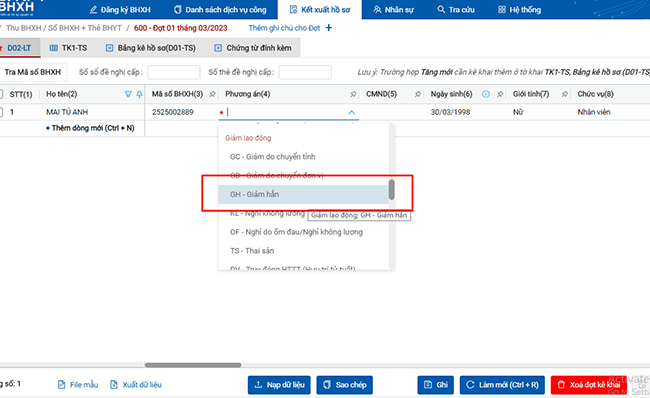
Task: Click the Xuất dữ liệu link
Action: point(136,385)
